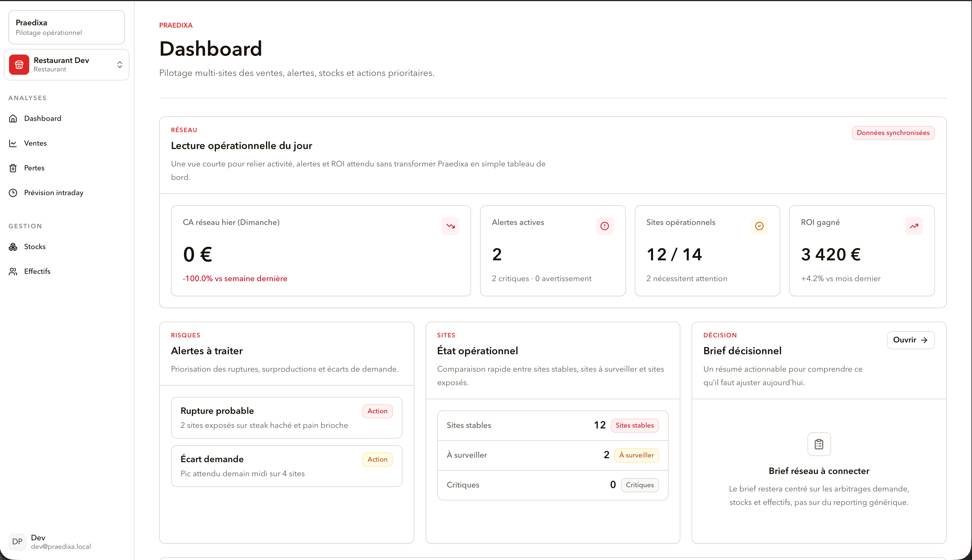Click the 'Brief décisionnel' heading

[742, 351]
